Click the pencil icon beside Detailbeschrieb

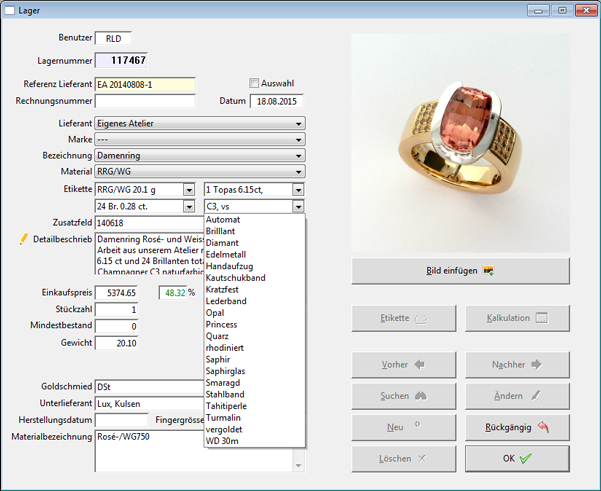pyautogui.click(x=24, y=239)
